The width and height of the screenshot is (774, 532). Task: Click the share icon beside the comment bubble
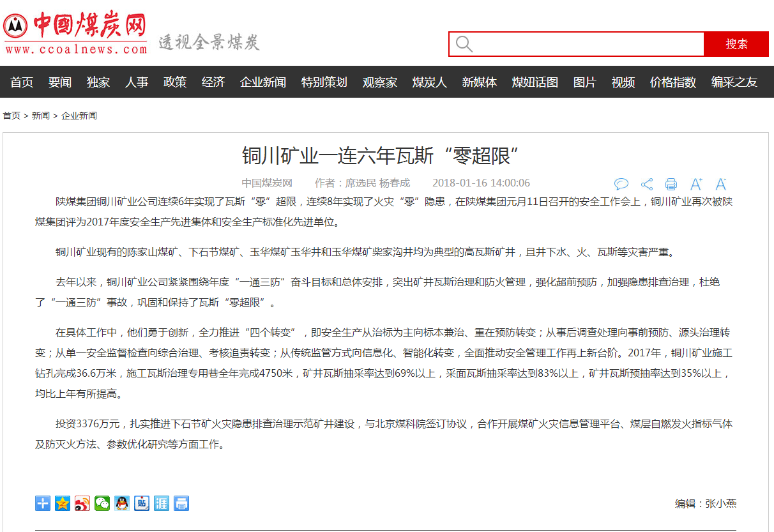pos(647,185)
